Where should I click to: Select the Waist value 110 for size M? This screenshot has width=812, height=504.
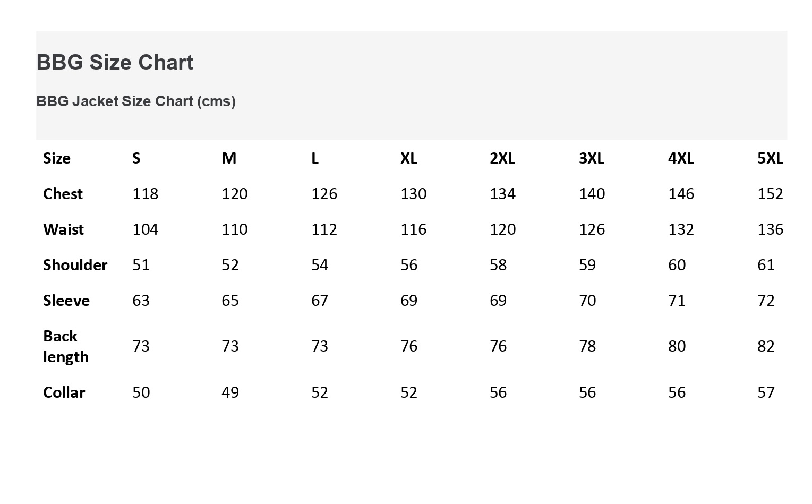point(235,229)
